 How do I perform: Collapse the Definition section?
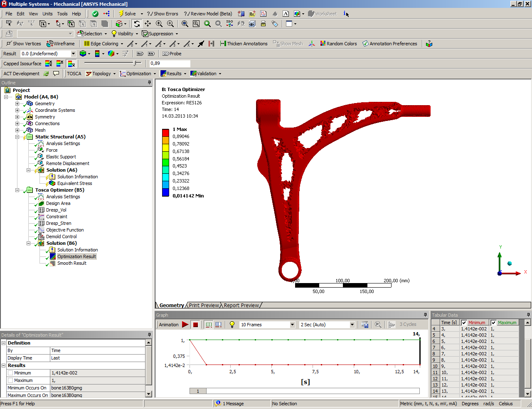(4, 343)
